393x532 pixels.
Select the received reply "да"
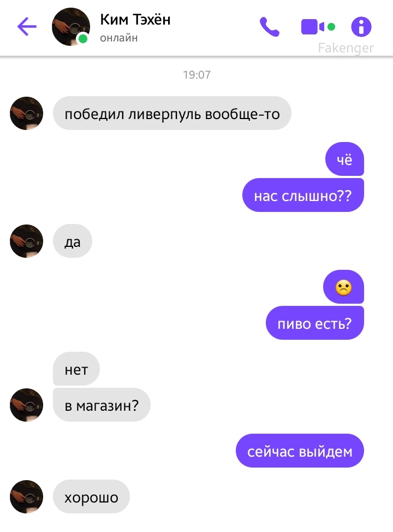coord(73,241)
